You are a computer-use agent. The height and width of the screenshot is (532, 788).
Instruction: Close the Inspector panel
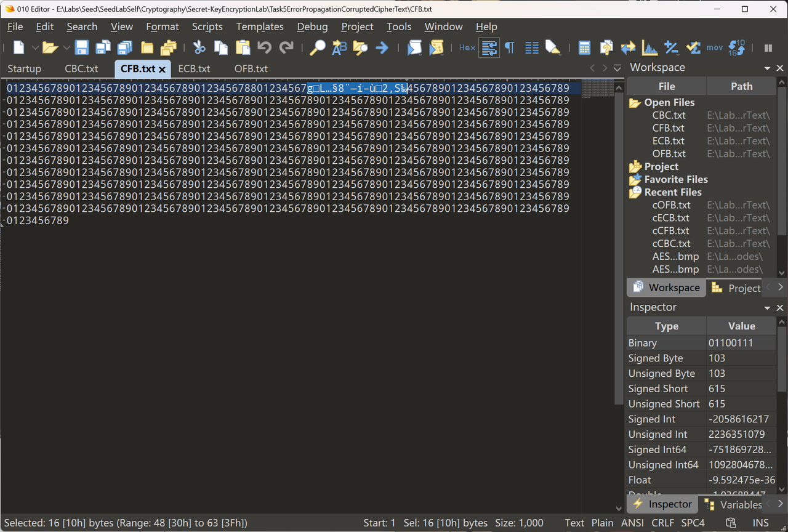[x=780, y=308]
